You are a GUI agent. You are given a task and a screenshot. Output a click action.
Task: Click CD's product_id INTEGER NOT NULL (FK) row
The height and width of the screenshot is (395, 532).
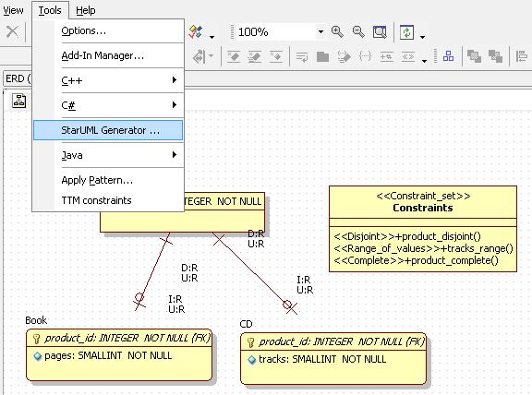[333, 341]
